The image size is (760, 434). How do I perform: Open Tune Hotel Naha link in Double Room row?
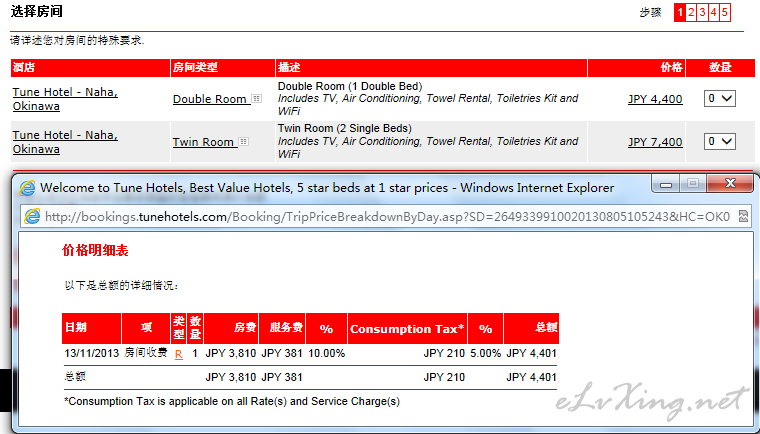point(65,99)
